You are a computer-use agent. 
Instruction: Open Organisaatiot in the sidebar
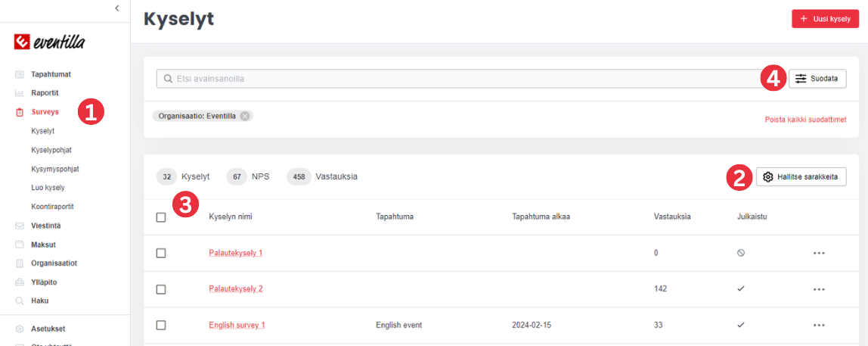point(54,263)
